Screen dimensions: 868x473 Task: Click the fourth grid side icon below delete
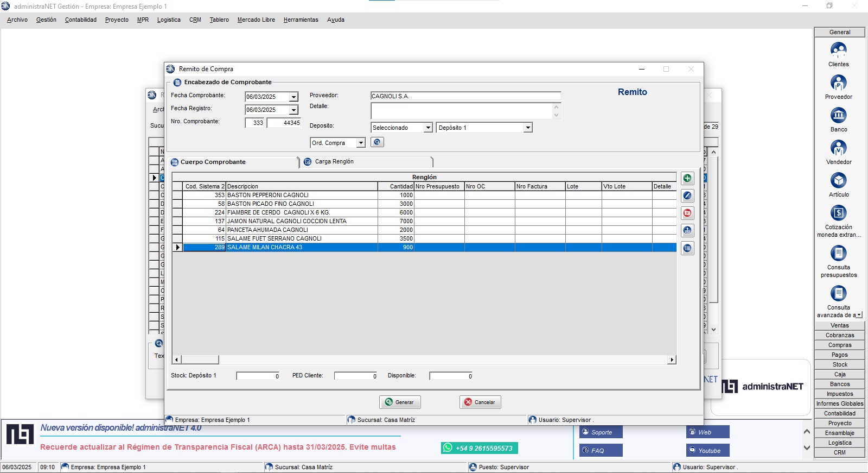[x=687, y=231]
